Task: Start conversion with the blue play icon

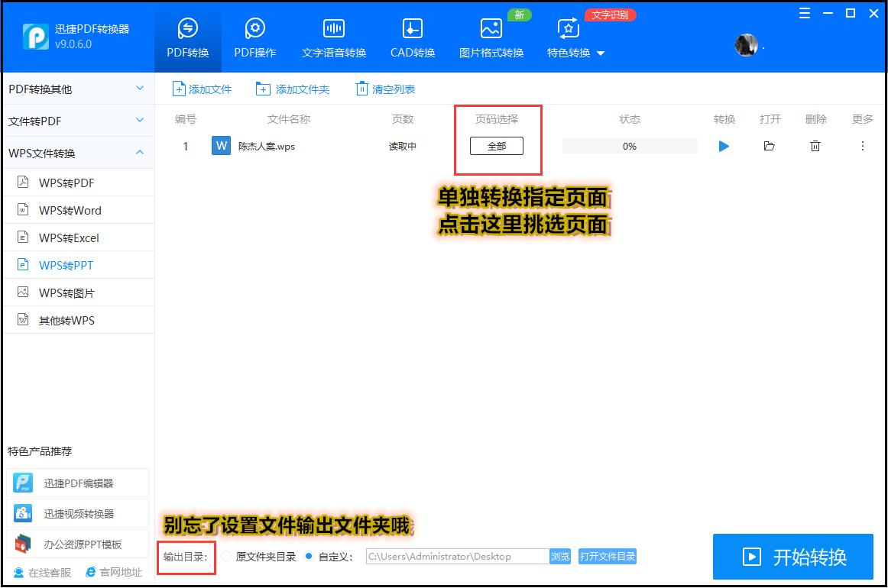Action: [x=724, y=146]
